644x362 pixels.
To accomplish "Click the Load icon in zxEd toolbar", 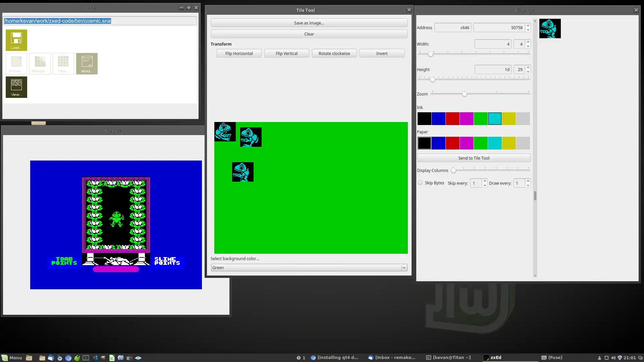I will [x=16, y=39].
